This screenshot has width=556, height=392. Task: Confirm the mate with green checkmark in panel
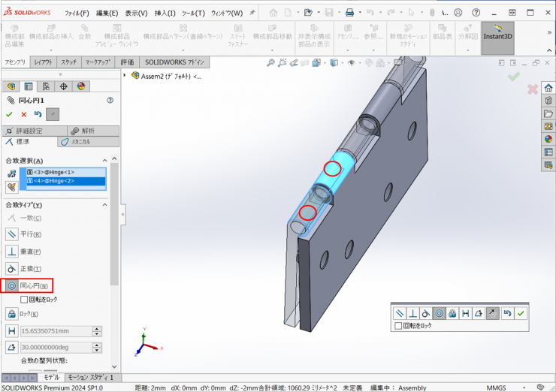[x=9, y=114]
